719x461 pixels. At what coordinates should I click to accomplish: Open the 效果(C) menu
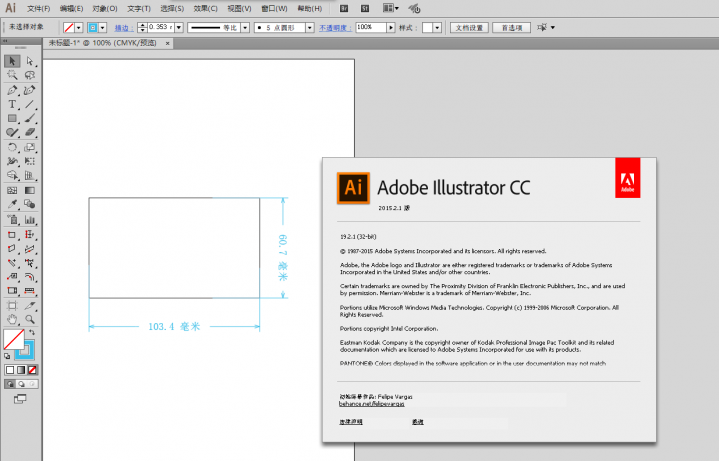coord(206,8)
